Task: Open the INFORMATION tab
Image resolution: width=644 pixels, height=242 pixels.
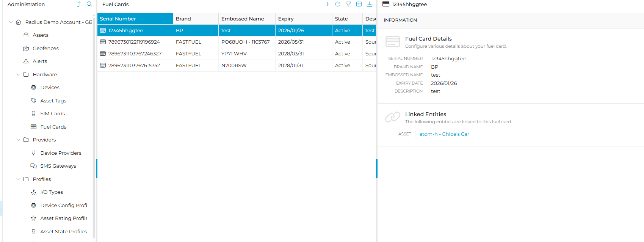Action: click(400, 20)
